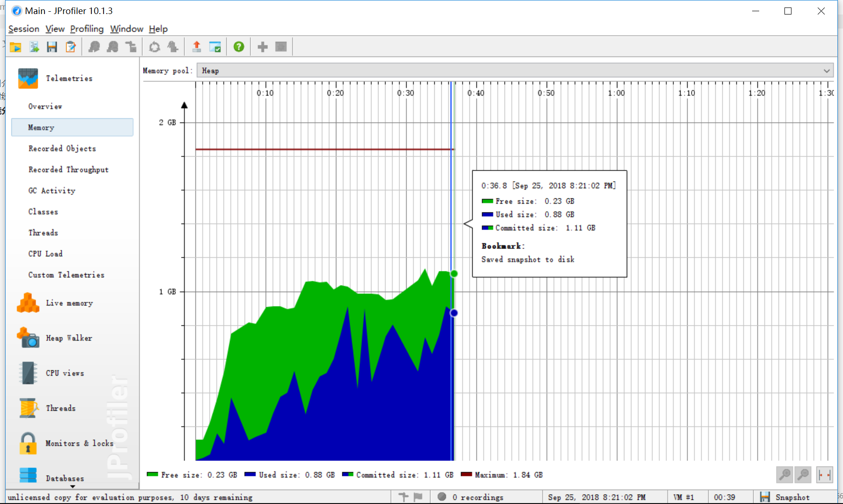This screenshot has width=843, height=504.
Task: Open the Window menu
Action: (126, 29)
